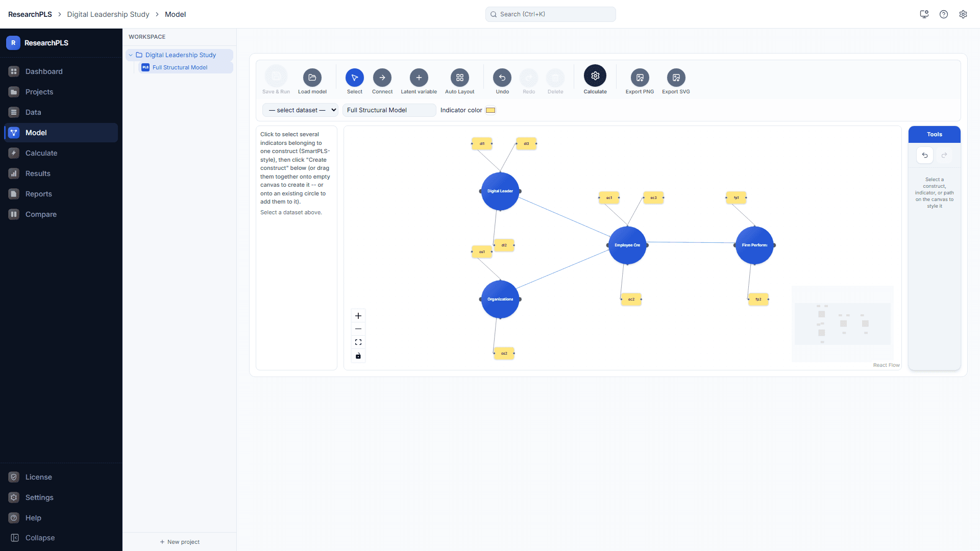Click the model name input field

(x=389, y=110)
